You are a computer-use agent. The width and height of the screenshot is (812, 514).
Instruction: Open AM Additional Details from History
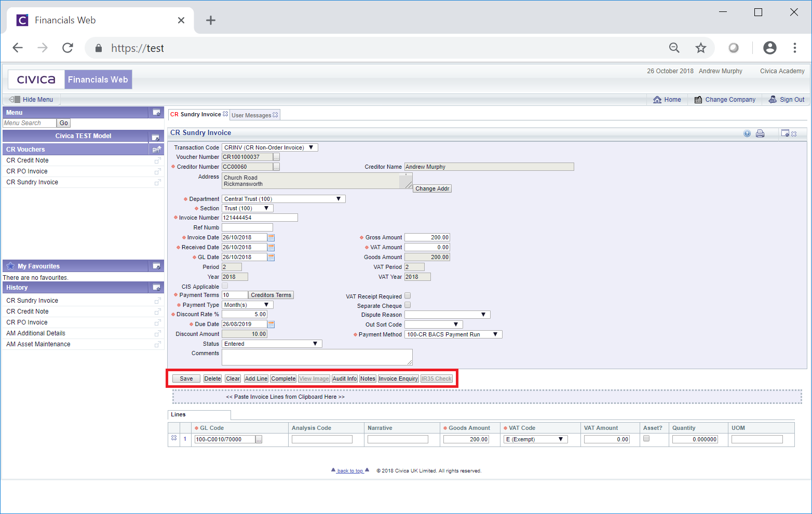(36, 333)
